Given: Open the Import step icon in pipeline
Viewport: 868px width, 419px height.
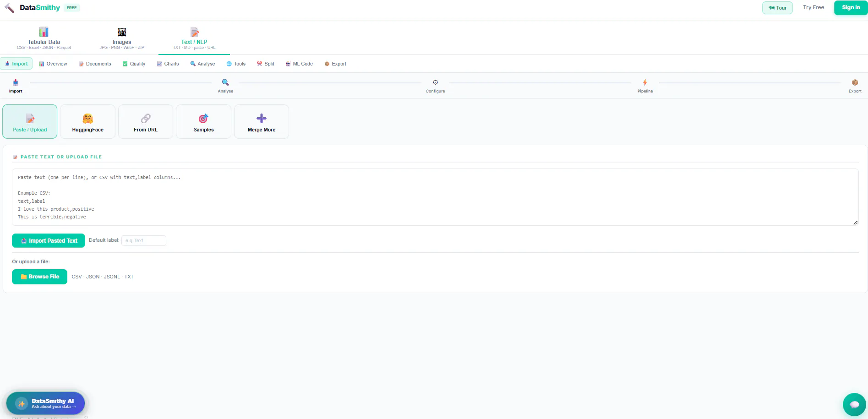Looking at the screenshot, I should [16, 82].
